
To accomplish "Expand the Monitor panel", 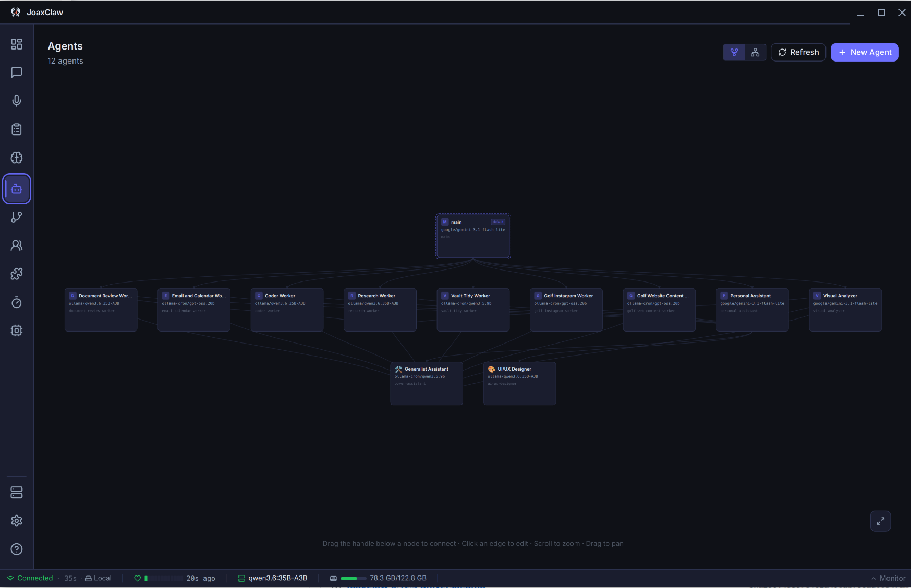I will 889,578.
